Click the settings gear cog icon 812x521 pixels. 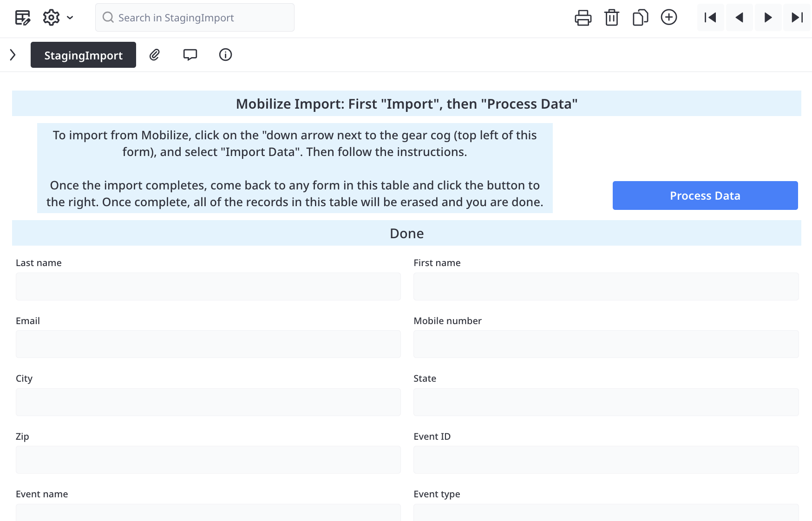click(51, 18)
